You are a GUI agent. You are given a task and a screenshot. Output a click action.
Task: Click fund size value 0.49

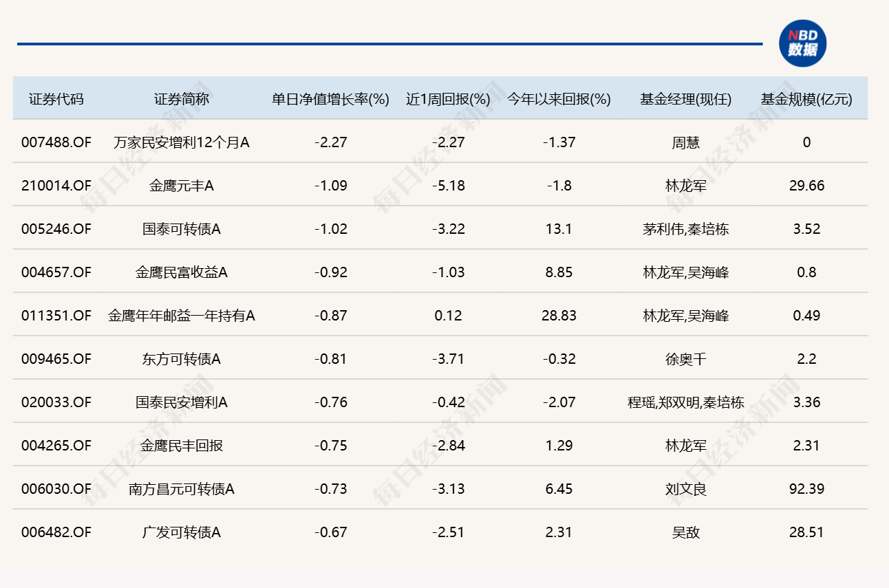(806, 316)
